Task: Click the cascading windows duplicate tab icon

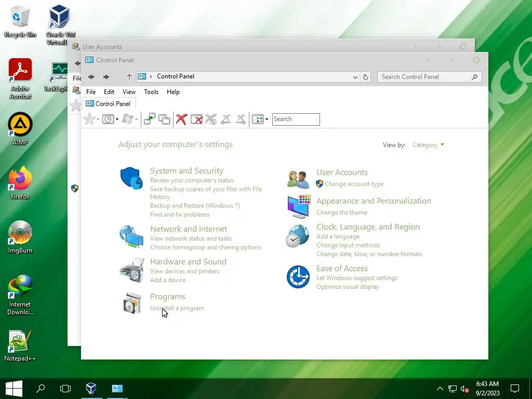Action: (x=164, y=119)
